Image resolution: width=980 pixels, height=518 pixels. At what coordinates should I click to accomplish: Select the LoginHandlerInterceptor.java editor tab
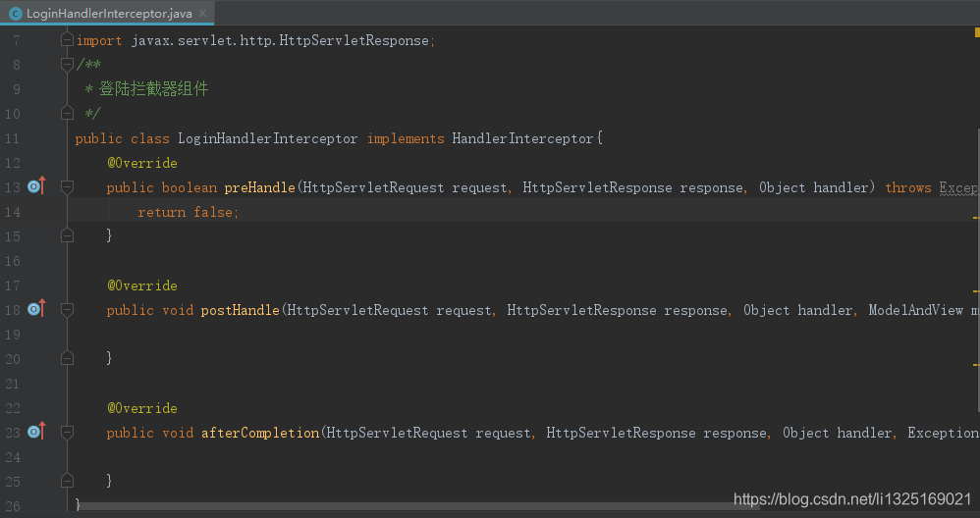point(107,13)
